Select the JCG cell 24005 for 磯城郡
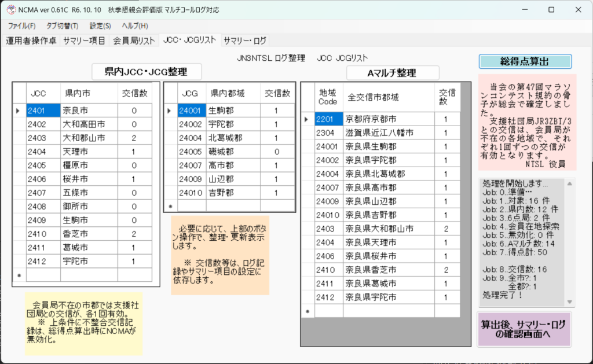The height and width of the screenshot is (364, 593). pyautogui.click(x=192, y=152)
